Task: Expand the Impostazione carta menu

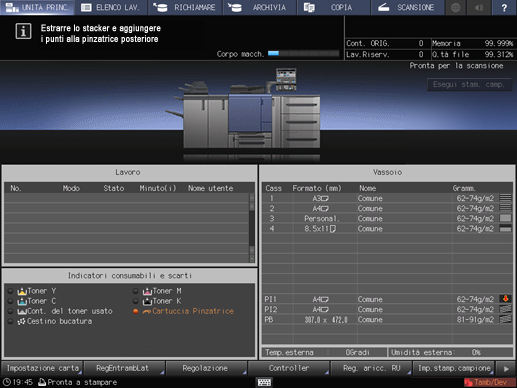Action: 42,368
